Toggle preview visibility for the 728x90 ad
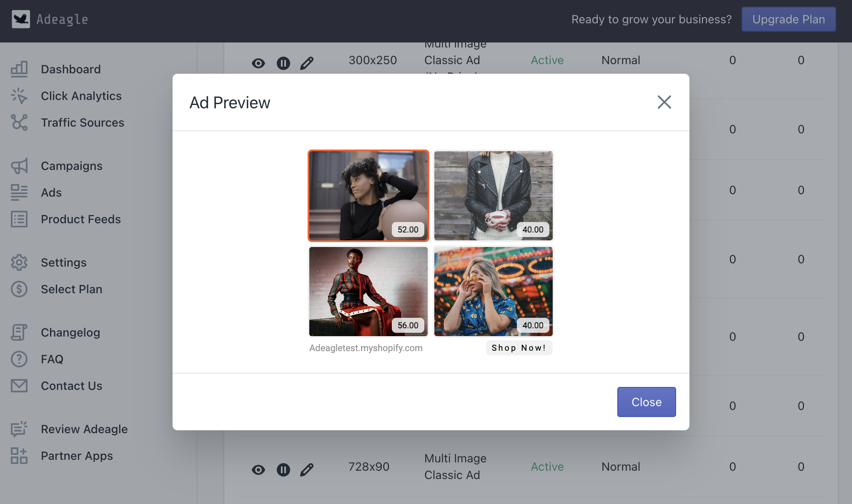Screen dimensions: 852x504 [x=258, y=469]
